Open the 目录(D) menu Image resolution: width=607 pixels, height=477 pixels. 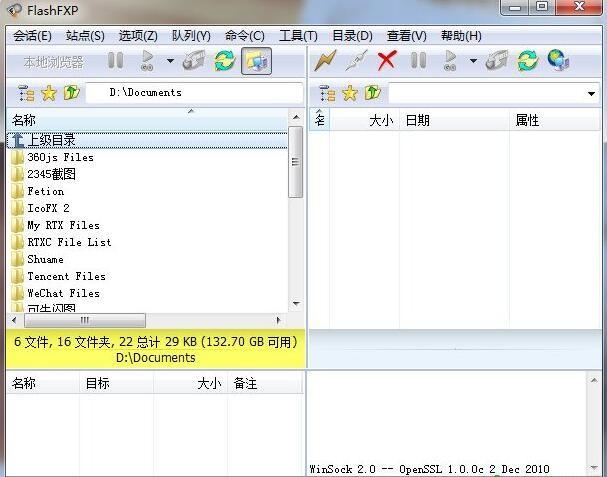[352, 36]
